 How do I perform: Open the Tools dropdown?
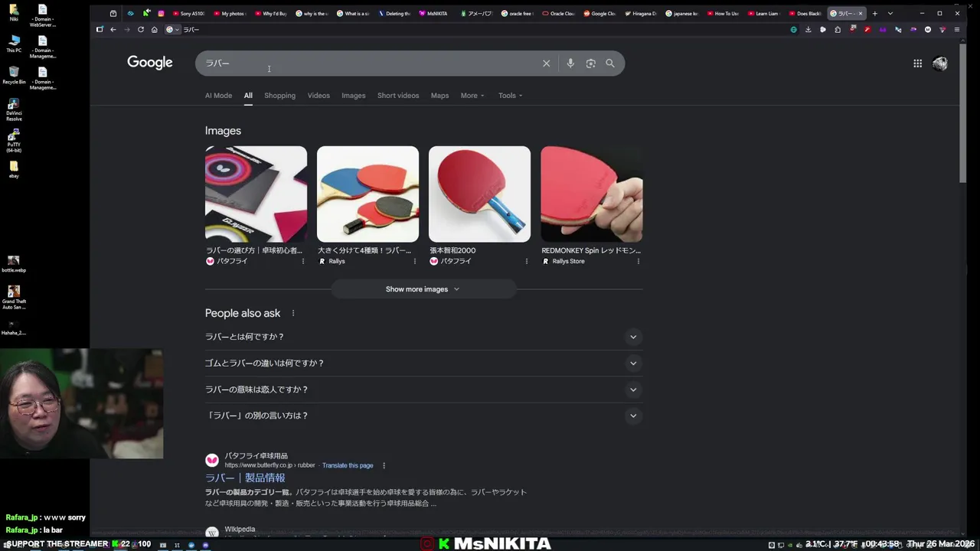point(510,96)
